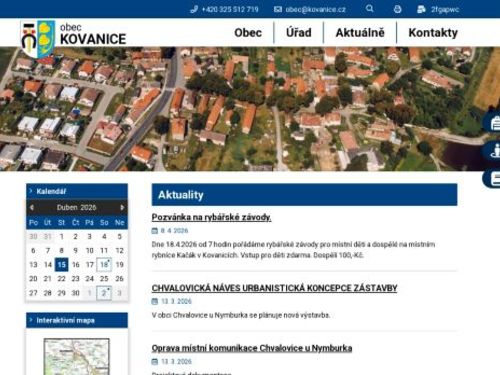Image resolution: width=500 pixels, height=375 pixels.
Task: Click calendar icon beside first 13. 3. 2026 under CHVALOVICKÁ NÁVES
Action: click(x=155, y=301)
